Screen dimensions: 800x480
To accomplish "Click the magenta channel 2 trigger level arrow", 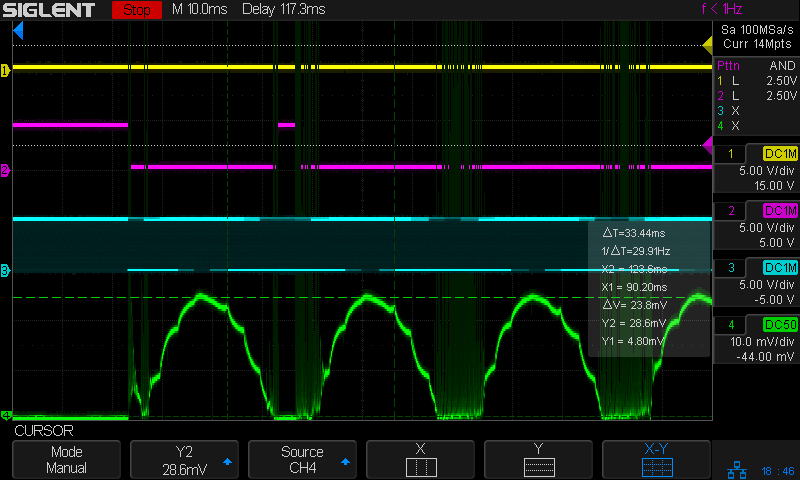I will pos(707,145).
